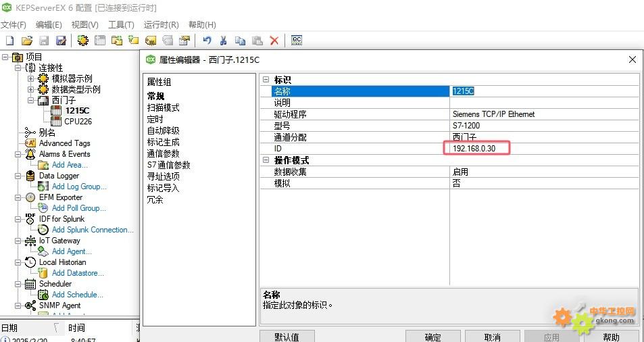The width and height of the screenshot is (644, 342).
Task: Collapse the Alarms & Events node
Action: (x=18, y=154)
